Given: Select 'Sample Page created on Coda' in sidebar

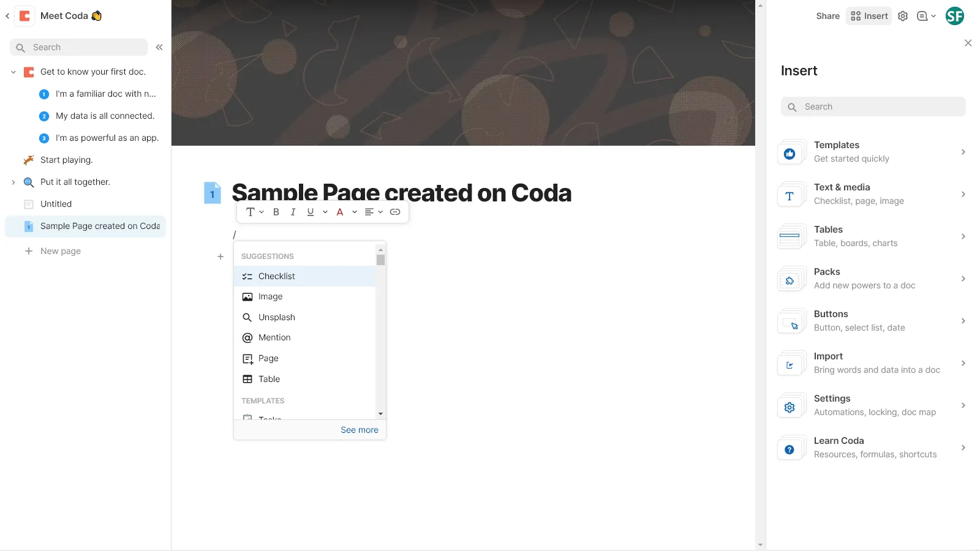Looking at the screenshot, I should click(x=86, y=226).
